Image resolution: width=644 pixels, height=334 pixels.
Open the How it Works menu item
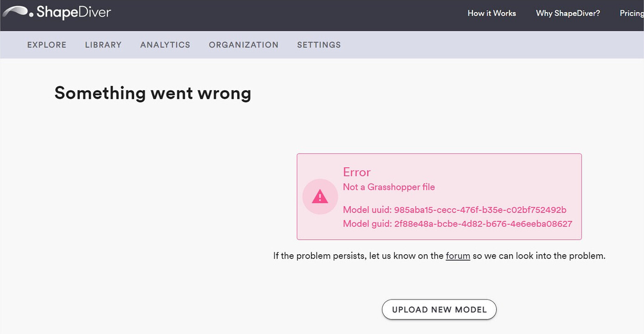pos(492,13)
